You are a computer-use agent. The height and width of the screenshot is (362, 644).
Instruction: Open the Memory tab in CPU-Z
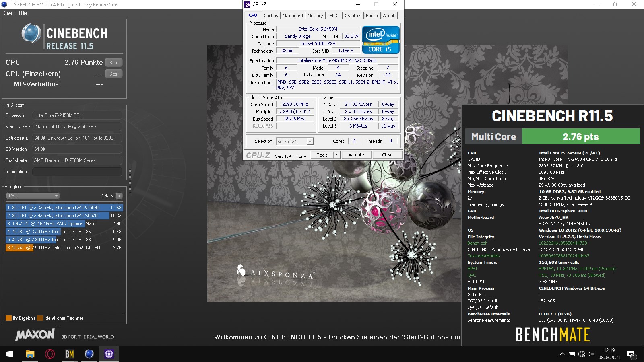[315, 16]
